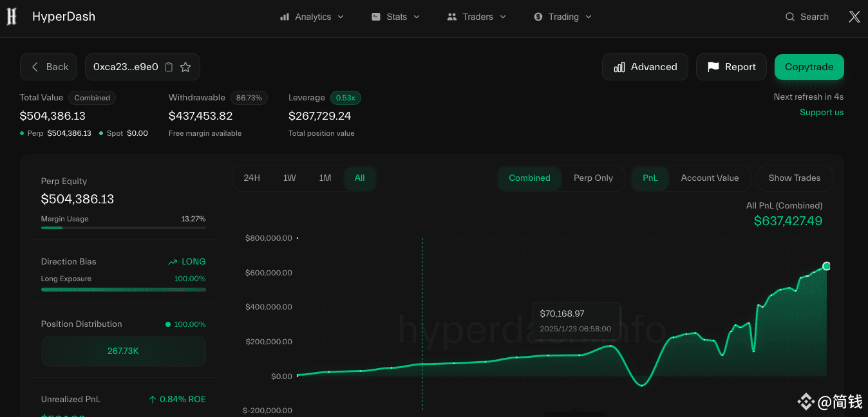Show Account Value chart view
Screen dimensions: 868x417
(x=710, y=178)
